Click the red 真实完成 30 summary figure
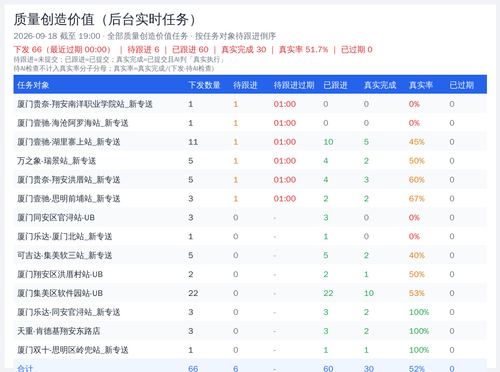This screenshot has width=500, height=372. pos(244,50)
